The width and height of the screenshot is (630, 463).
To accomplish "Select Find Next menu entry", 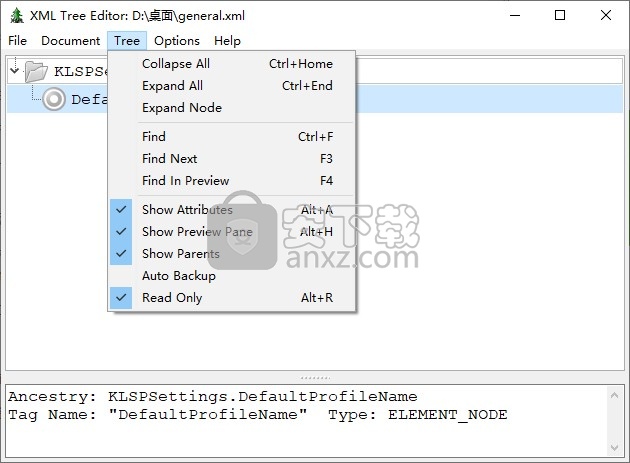I will (x=232, y=159).
